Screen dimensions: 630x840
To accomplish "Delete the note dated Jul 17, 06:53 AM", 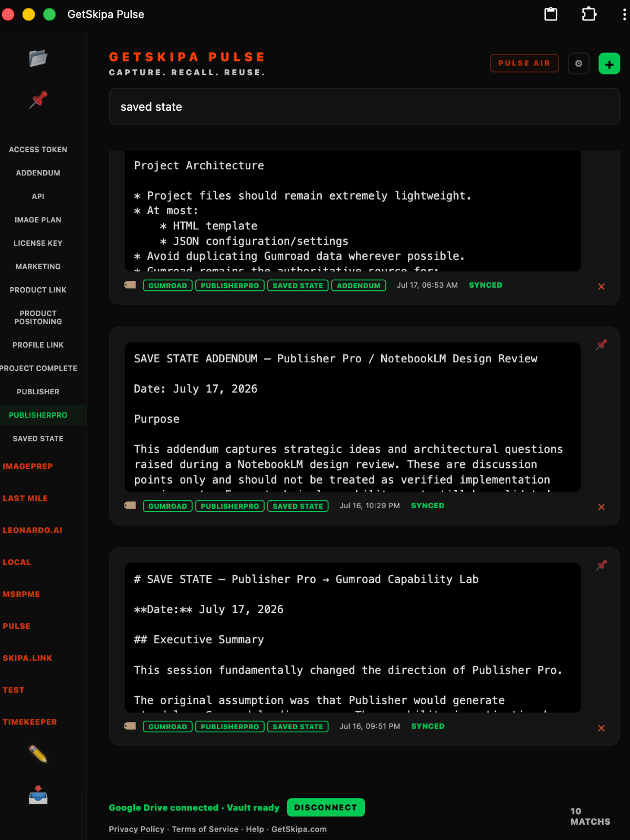I will [602, 286].
